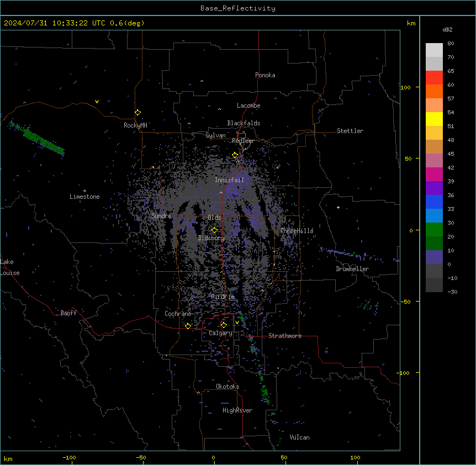The width and height of the screenshot is (476, 465).
Task: Select the ThreeHills label
Action: coord(297,231)
